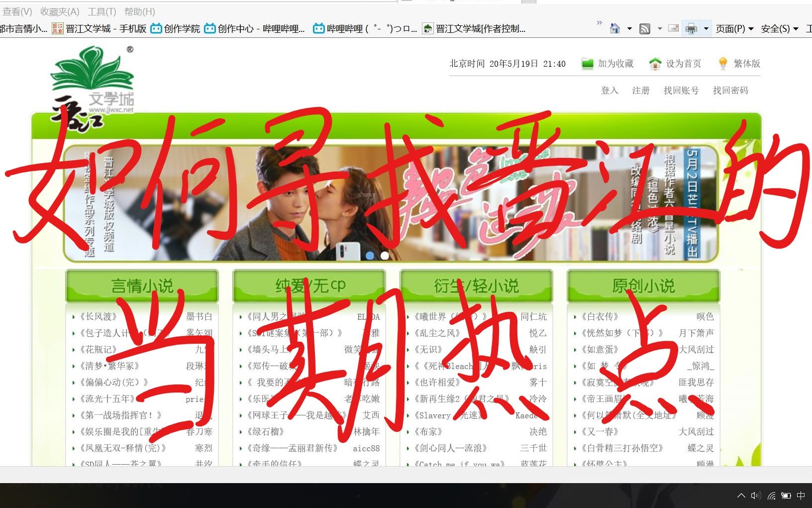This screenshot has width=812, height=508.
Task: Open the novel 《偏偏心动(完)》
Action: [x=114, y=382]
